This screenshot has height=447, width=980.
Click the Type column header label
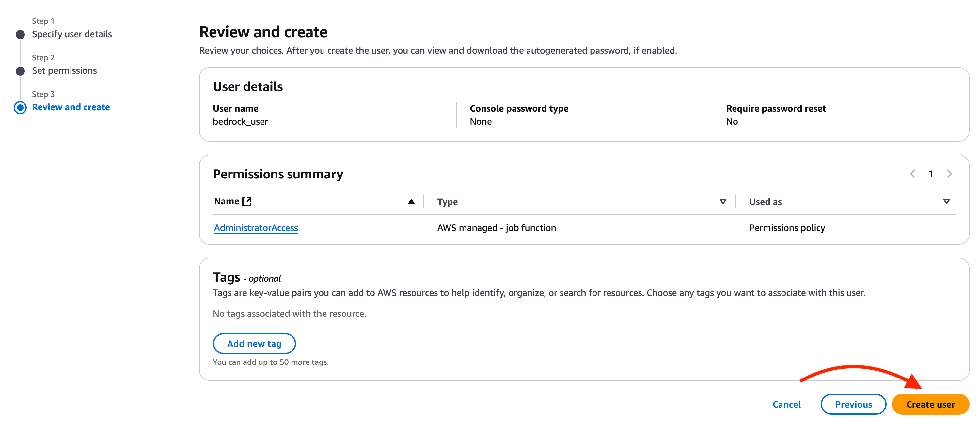tap(447, 202)
